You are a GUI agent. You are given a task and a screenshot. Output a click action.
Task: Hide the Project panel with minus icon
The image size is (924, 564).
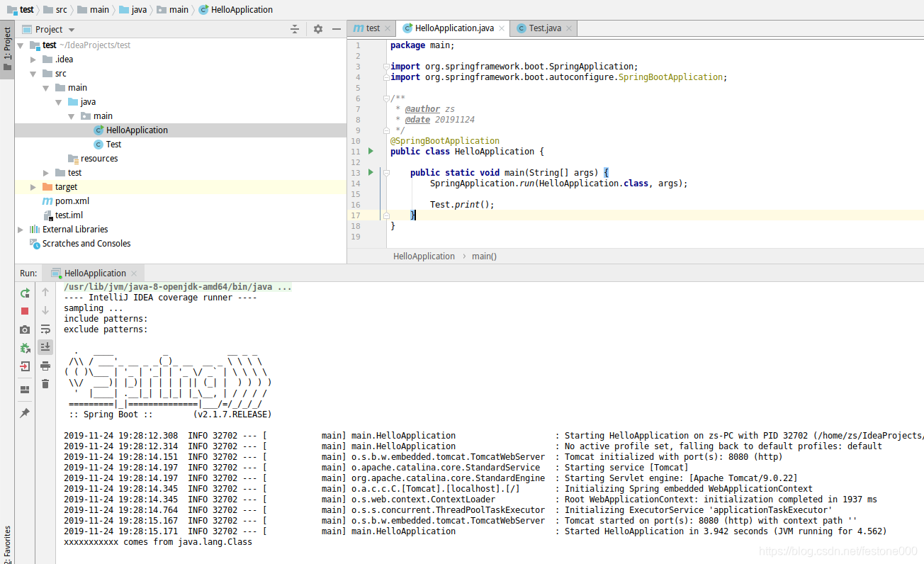pyautogui.click(x=337, y=29)
